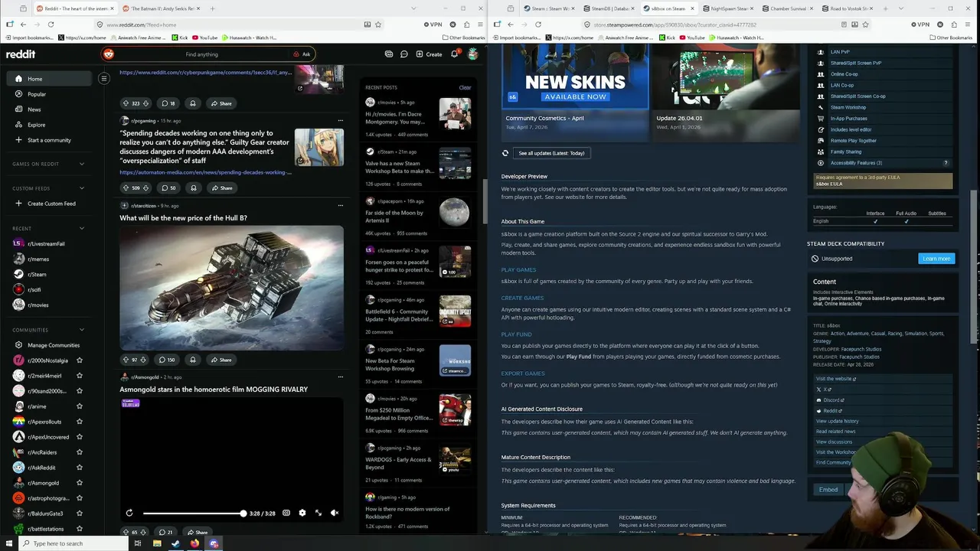
Task: Toggle favorite star for r/2000sNostalgia
Action: [80, 360]
